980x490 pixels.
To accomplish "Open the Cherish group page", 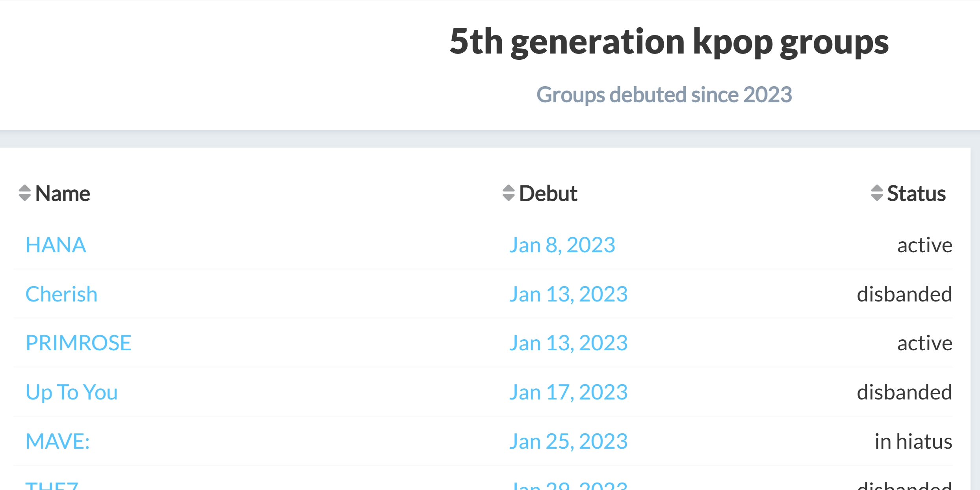I will click(x=61, y=294).
